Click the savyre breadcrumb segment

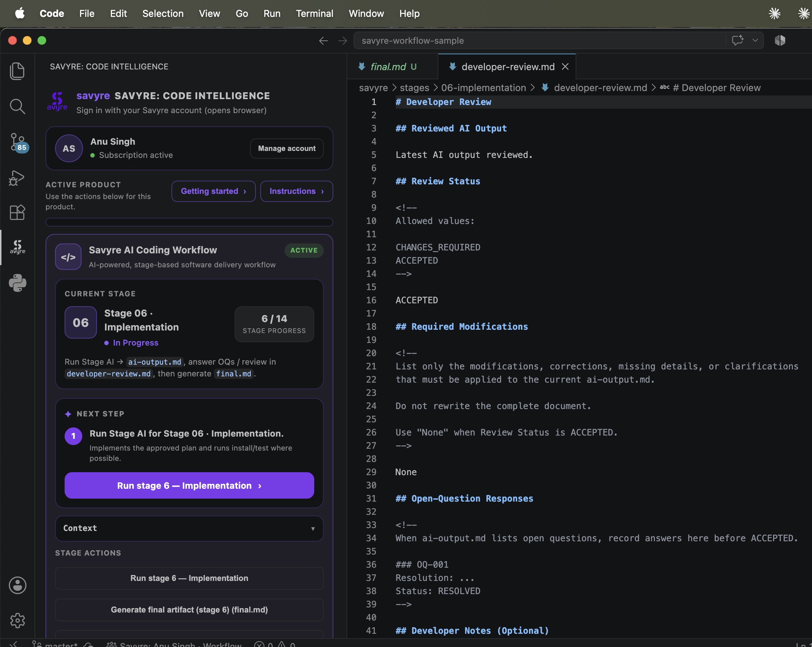tap(373, 88)
